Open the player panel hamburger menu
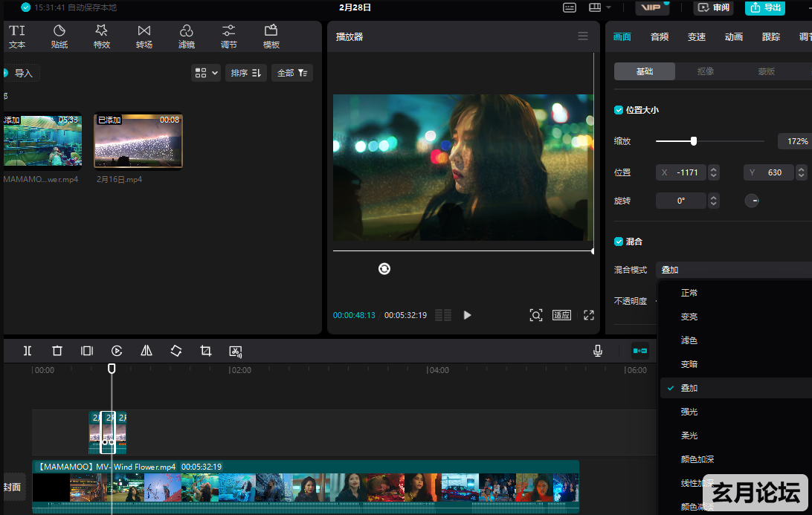812x515 pixels. click(x=583, y=36)
